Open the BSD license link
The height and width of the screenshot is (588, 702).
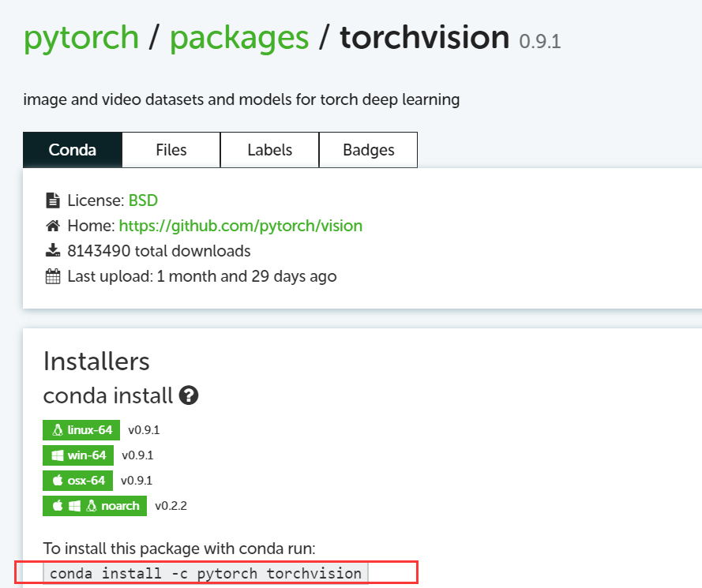tap(142, 200)
